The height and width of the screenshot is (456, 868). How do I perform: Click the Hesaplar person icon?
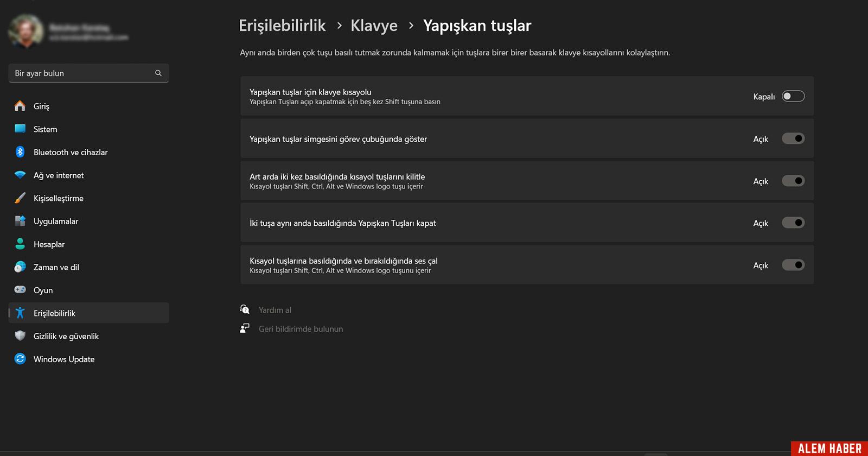click(x=20, y=244)
